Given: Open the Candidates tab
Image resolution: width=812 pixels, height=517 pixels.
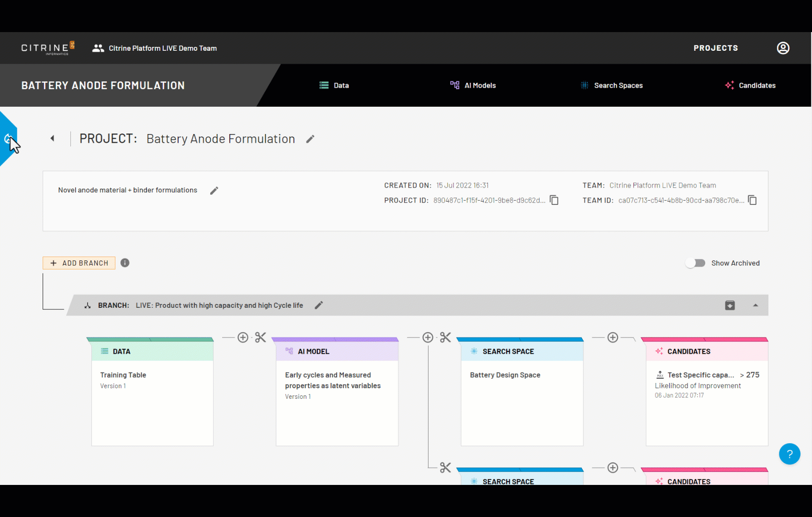Looking at the screenshot, I should (x=750, y=85).
